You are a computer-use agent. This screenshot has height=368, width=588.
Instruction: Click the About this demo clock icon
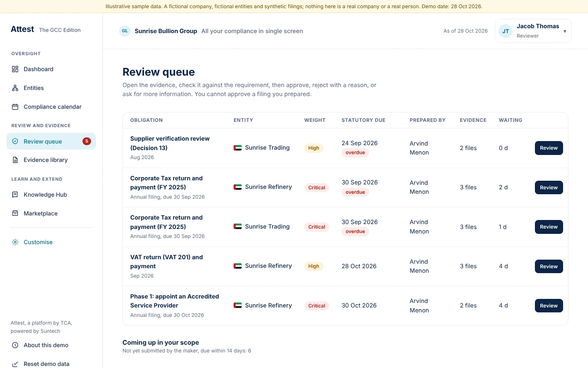(15, 345)
